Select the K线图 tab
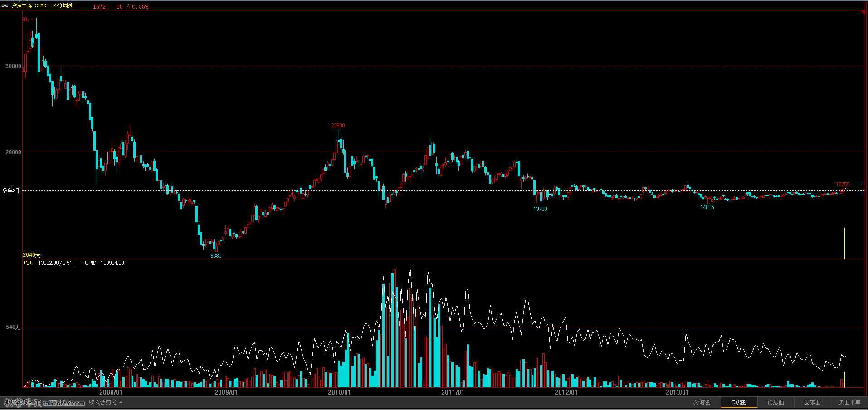The image size is (868, 410). click(x=739, y=402)
